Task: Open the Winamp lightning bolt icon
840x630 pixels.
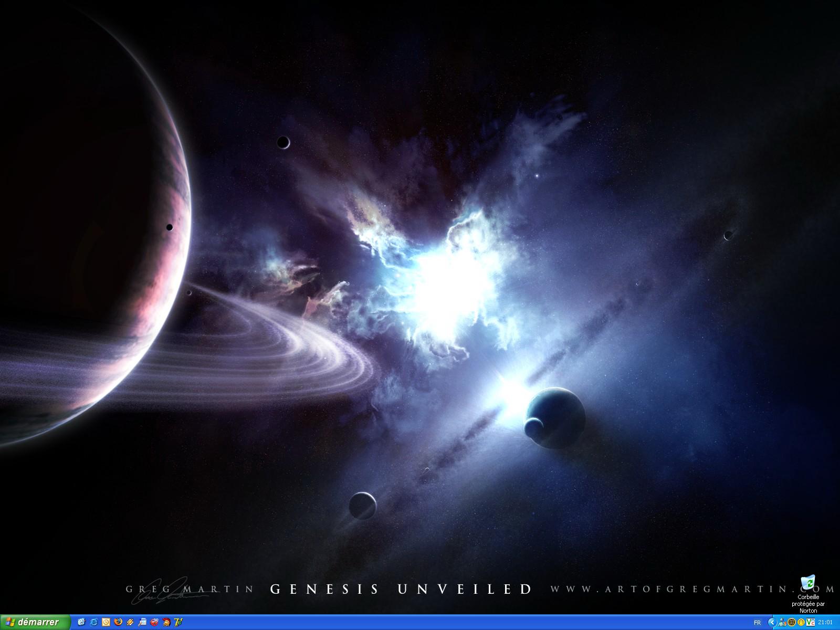Action: [x=130, y=622]
